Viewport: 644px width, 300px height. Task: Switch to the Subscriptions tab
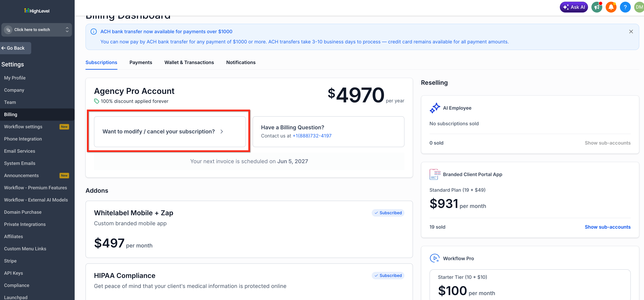click(101, 62)
